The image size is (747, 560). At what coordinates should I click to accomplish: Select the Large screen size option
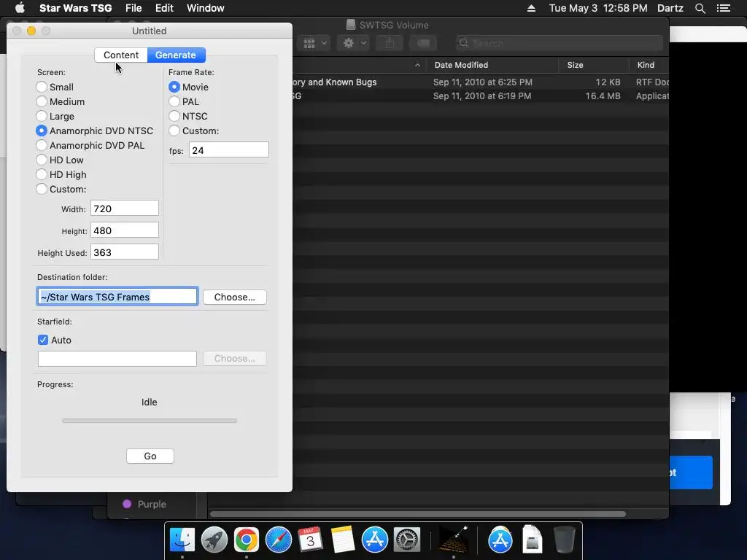pos(55,116)
